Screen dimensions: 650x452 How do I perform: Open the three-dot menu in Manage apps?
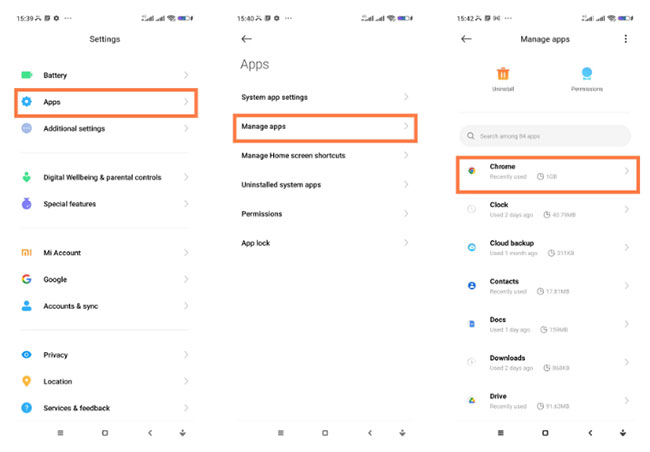[626, 39]
